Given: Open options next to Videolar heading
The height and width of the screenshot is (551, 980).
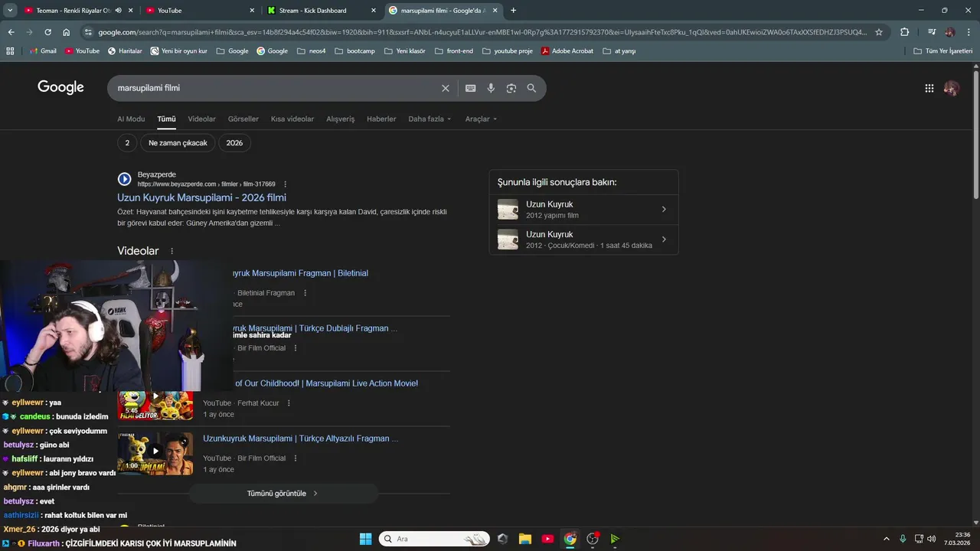Looking at the screenshot, I should coord(171,251).
